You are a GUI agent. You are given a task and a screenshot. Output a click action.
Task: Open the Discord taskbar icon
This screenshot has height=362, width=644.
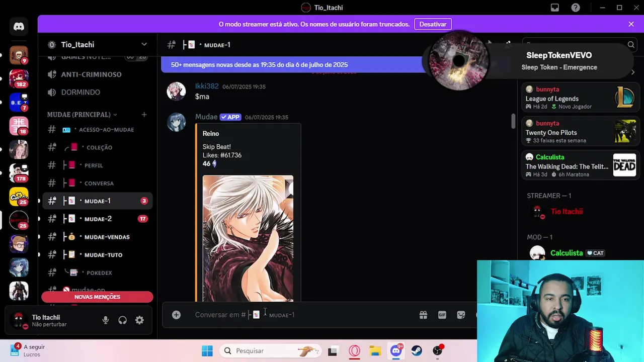[x=396, y=351]
